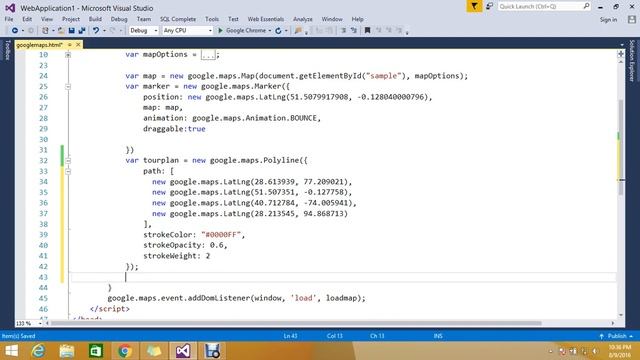Screen dimensions: 640x360
Task: Collapse the tourplan Polyline block on line 32
Action: coord(68,160)
